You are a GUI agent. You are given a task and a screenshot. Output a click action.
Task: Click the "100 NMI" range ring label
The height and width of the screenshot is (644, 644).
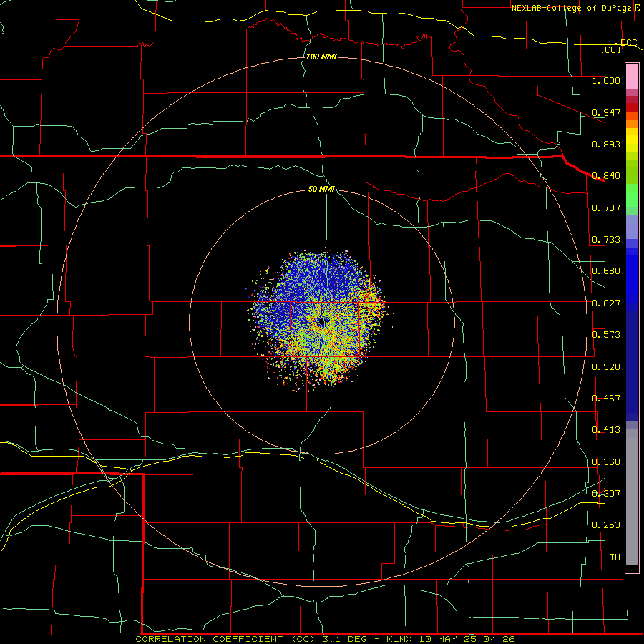[x=321, y=57]
